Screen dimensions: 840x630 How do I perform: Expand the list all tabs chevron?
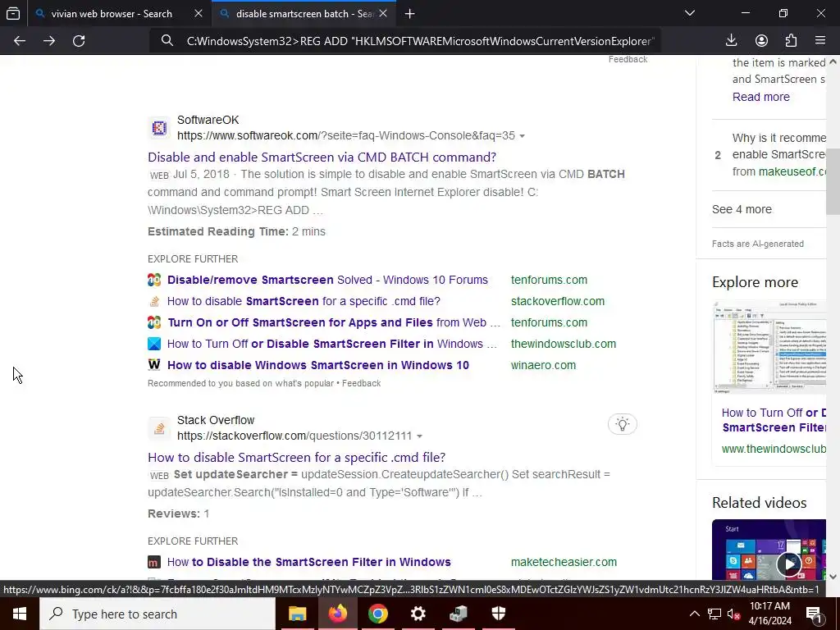(690, 13)
